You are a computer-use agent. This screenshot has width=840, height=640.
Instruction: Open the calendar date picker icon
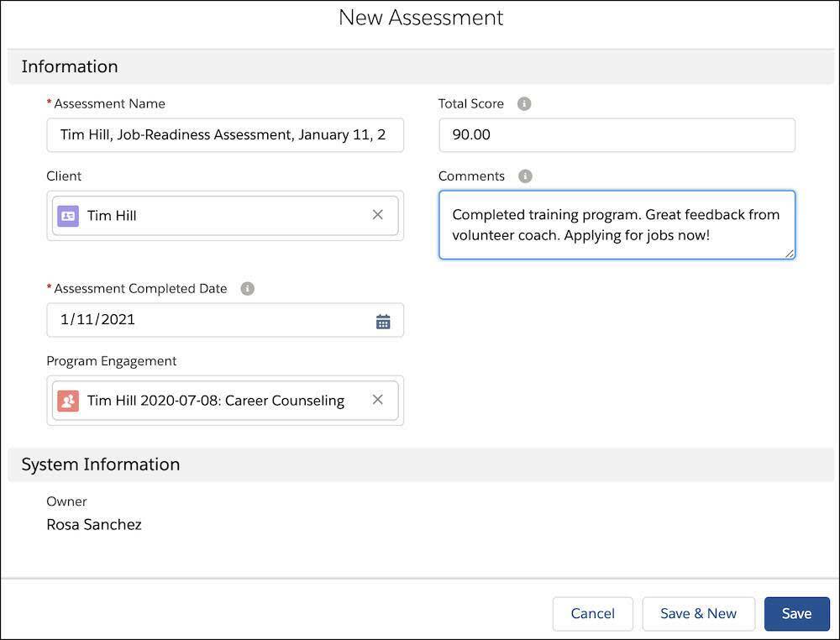click(383, 321)
